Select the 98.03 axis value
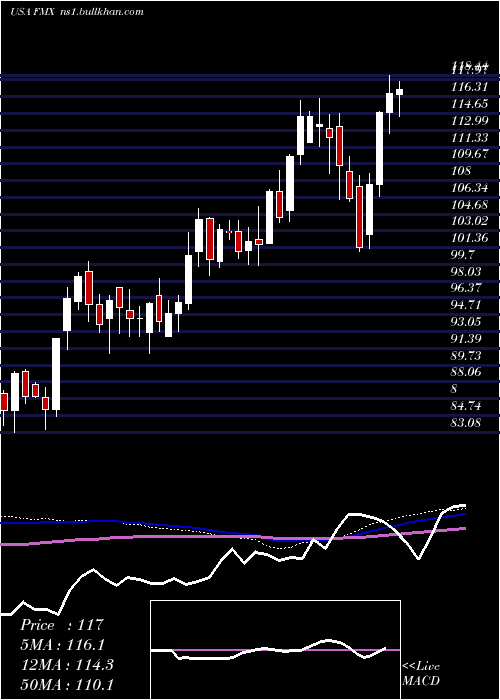Image resolution: width=500 pixels, height=700 pixels. [x=467, y=271]
